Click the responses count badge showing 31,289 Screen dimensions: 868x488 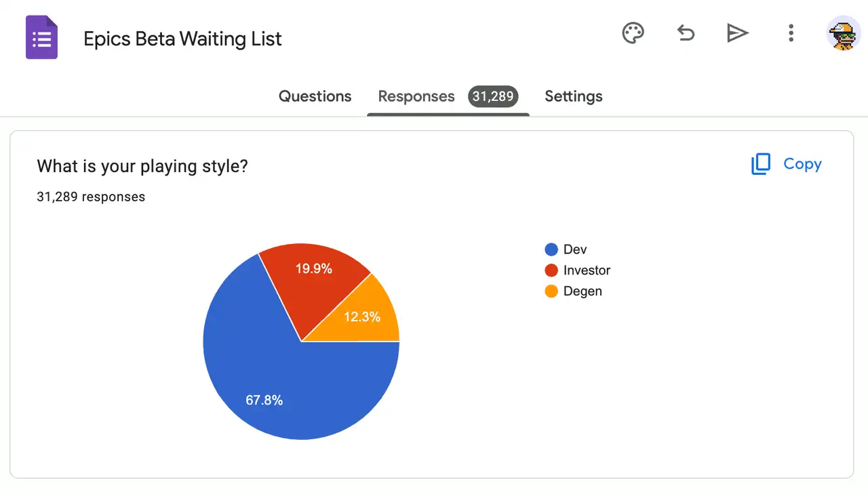pos(493,96)
